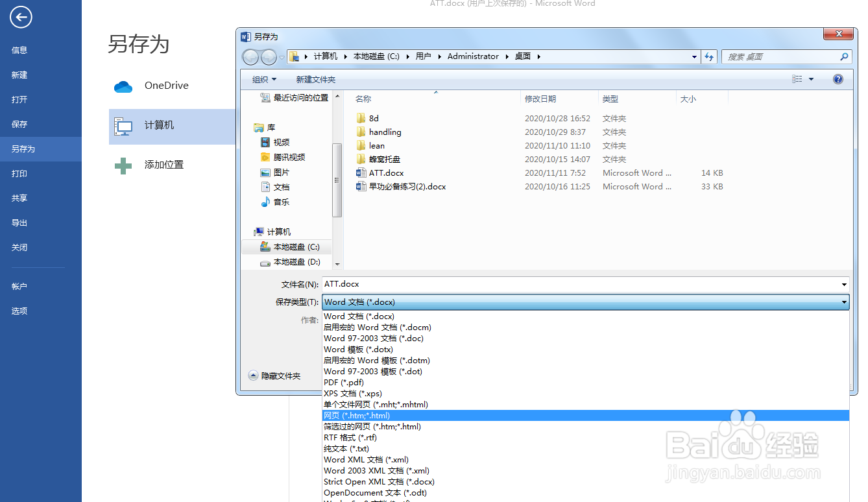
Task: Choose XPS 文档 (*.xps) format
Action: [353, 394]
